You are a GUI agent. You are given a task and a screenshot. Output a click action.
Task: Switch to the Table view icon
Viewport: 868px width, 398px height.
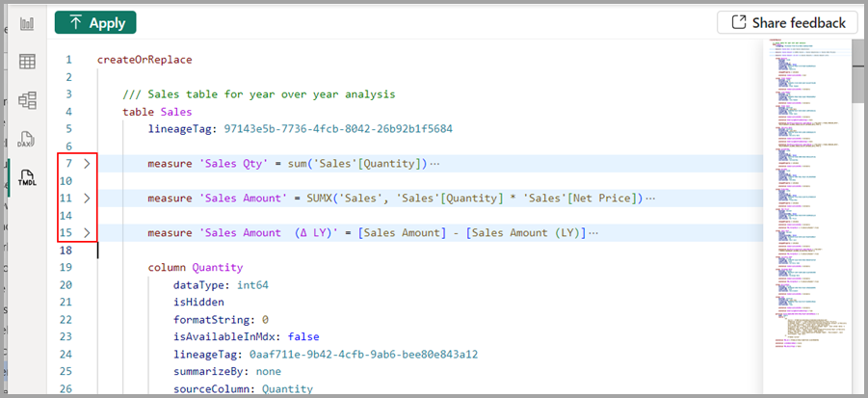[x=27, y=62]
